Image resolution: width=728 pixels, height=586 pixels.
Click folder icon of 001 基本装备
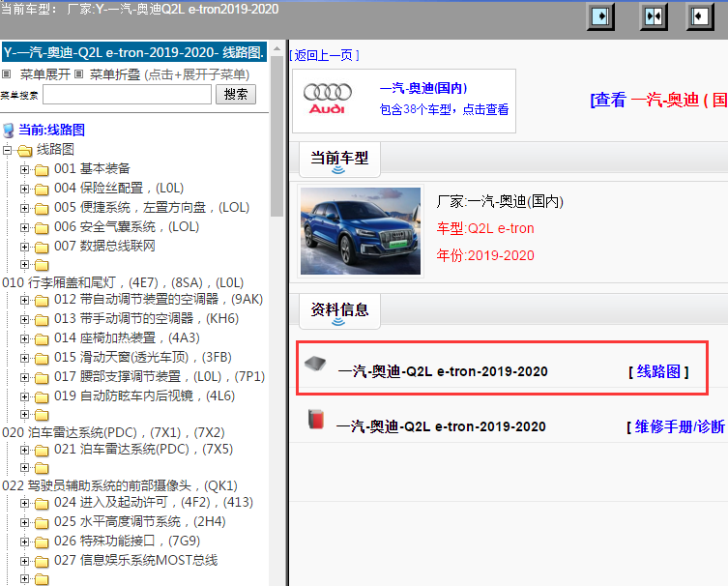point(42,170)
